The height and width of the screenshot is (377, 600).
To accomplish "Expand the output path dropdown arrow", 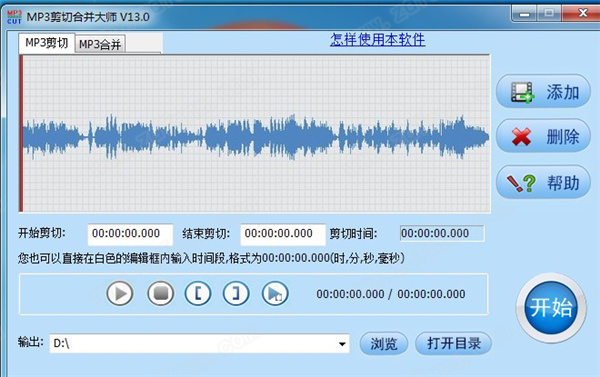I will tap(342, 344).
